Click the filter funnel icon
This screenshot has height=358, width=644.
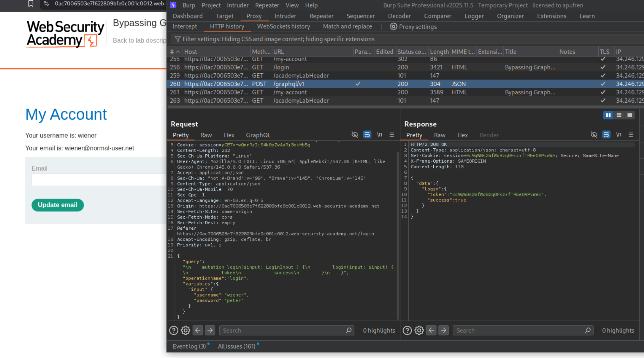pyautogui.click(x=177, y=39)
